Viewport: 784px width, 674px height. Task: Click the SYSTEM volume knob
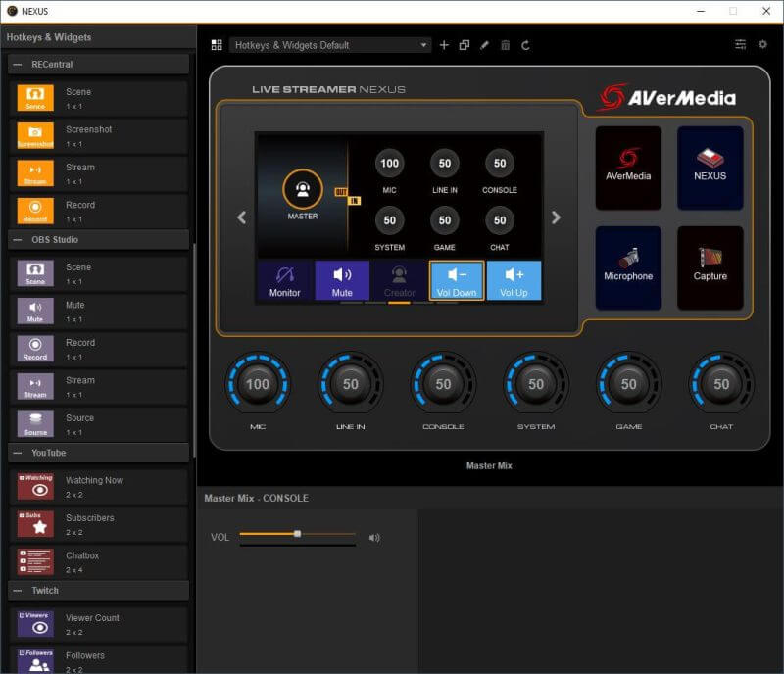pyautogui.click(x=536, y=384)
